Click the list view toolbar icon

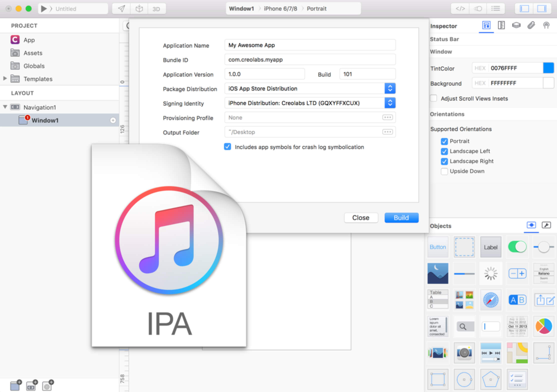tap(495, 9)
